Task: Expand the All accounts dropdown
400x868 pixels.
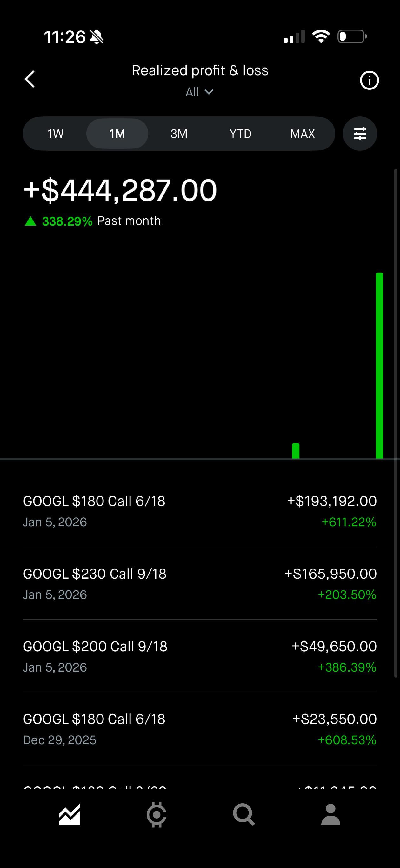Action: point(199,92)
